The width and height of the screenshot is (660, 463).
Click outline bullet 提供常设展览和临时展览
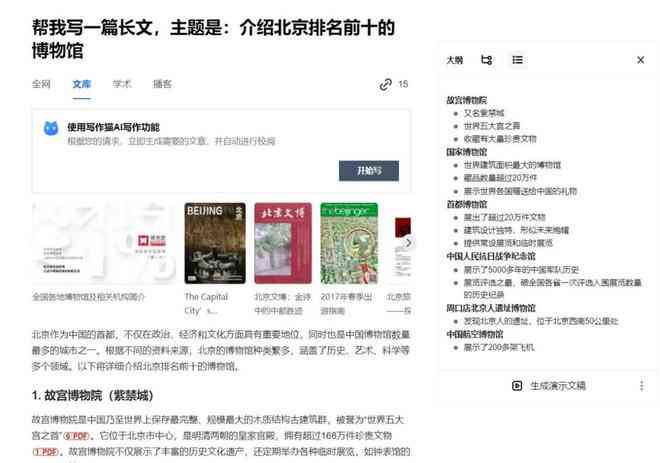[x=508, y=243]
